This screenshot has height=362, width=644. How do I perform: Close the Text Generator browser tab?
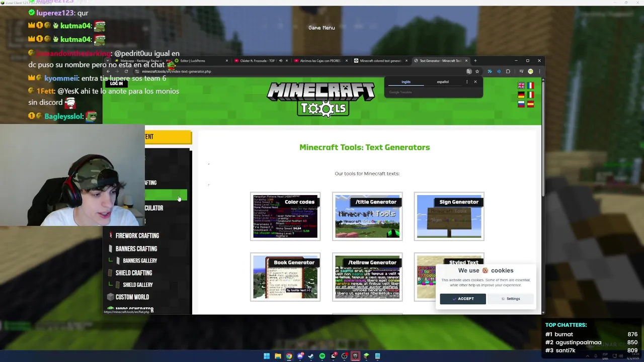point(466,61)
